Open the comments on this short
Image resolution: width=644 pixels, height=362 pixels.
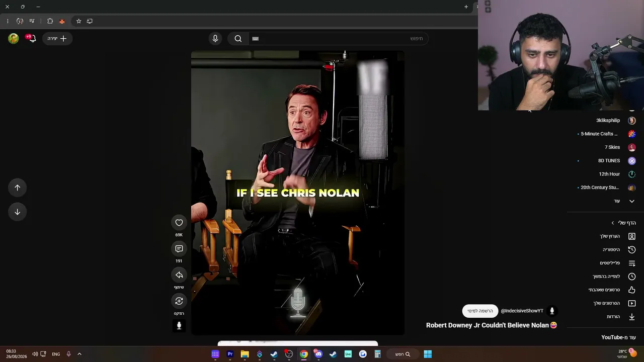point(179,249)
